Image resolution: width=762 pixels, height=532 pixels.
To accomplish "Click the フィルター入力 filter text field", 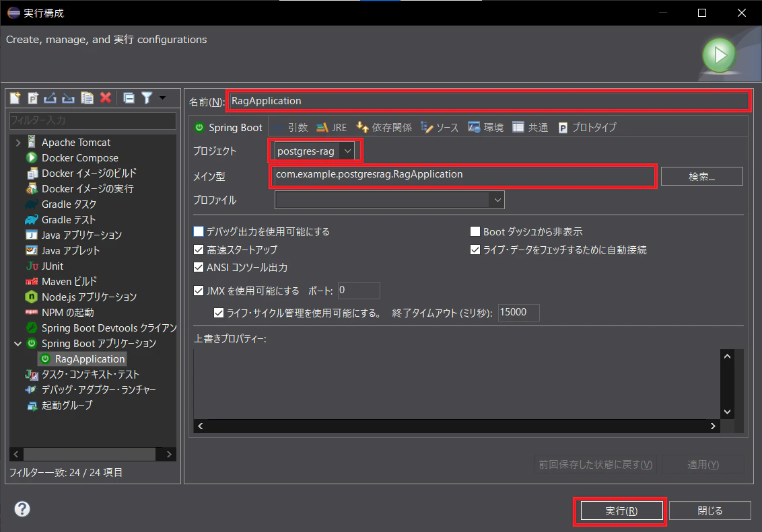I will pos(93,120).
